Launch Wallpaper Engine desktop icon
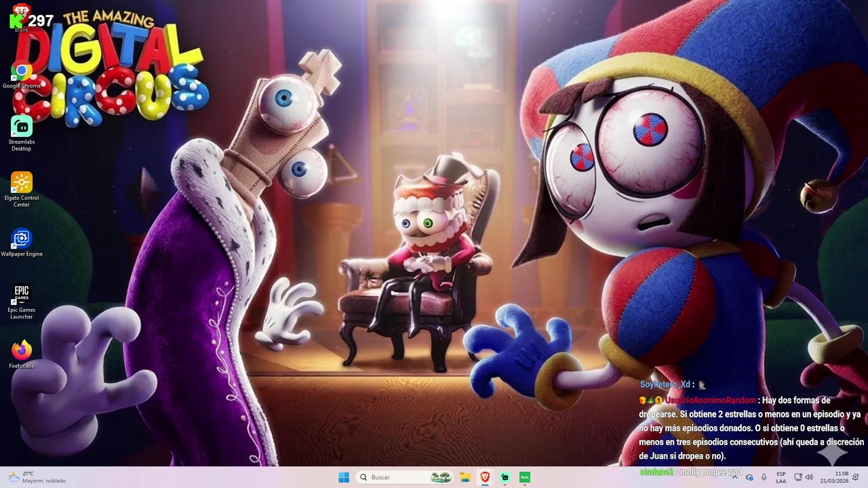Viewport: 868px width, 488px height. click(x=22, y=243)
